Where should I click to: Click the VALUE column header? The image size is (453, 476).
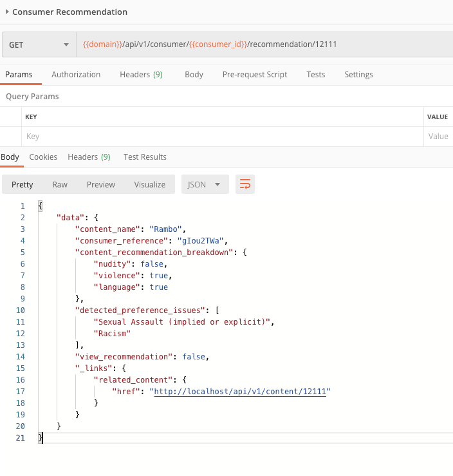438,117
